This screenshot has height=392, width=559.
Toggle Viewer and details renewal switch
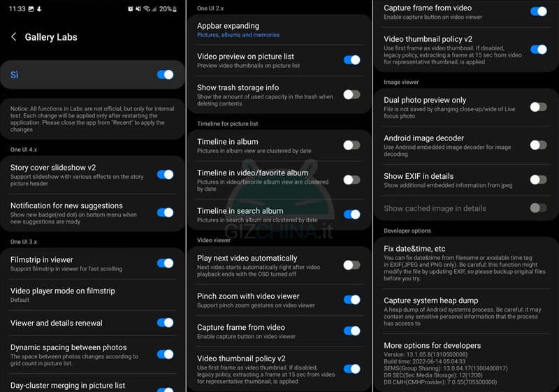pos(165,323)
